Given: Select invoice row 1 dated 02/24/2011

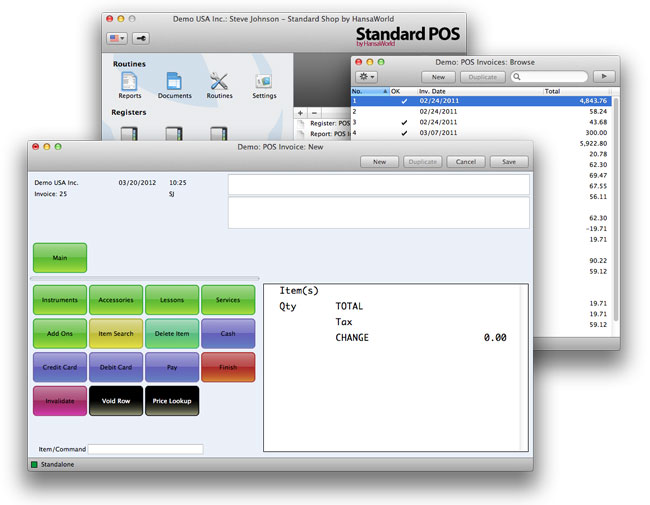Looking at the screenshot, I should pyautogui.click(x=481, y=101).
